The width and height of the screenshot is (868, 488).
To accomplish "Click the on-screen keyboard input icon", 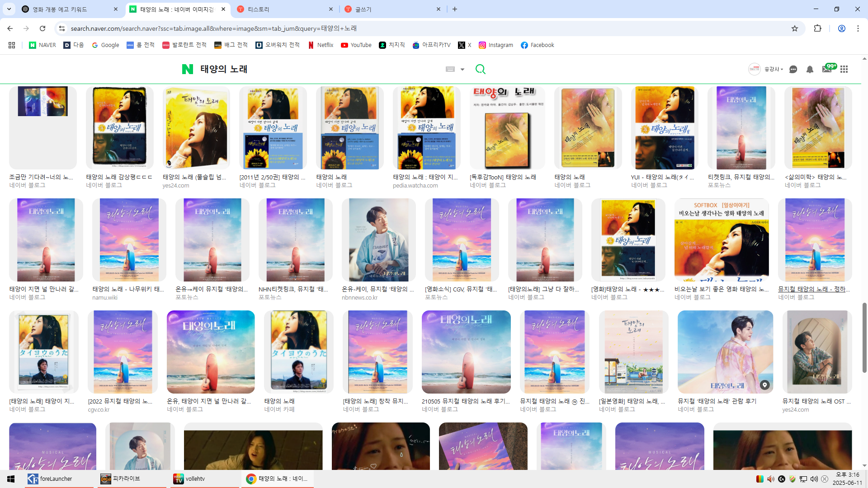I will (450, 69).
